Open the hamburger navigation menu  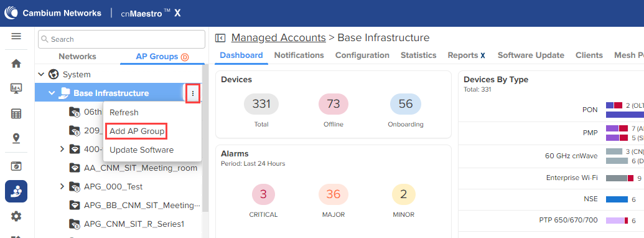[16, 37]
